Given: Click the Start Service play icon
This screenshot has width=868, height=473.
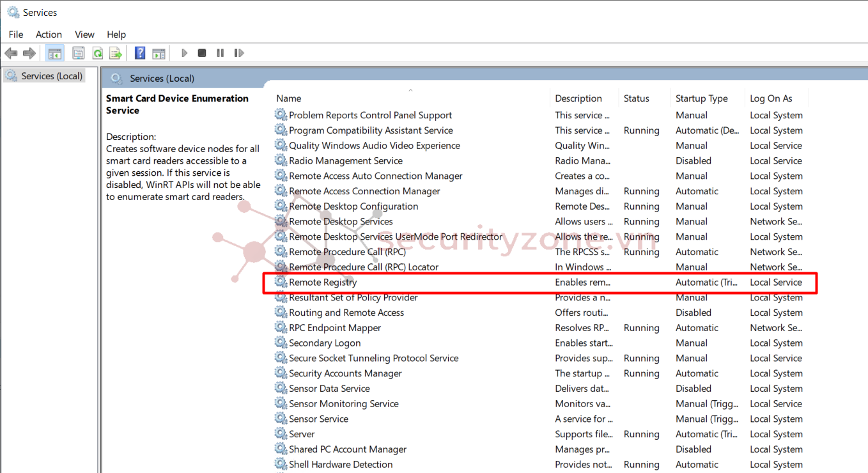Looking at the screenshot, I should [184, 53].
